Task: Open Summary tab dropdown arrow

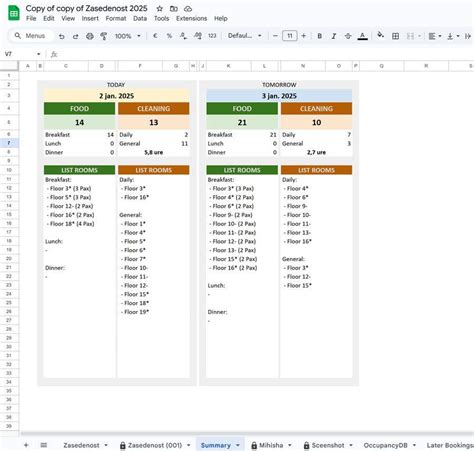Action: click(x=238, y=445)
